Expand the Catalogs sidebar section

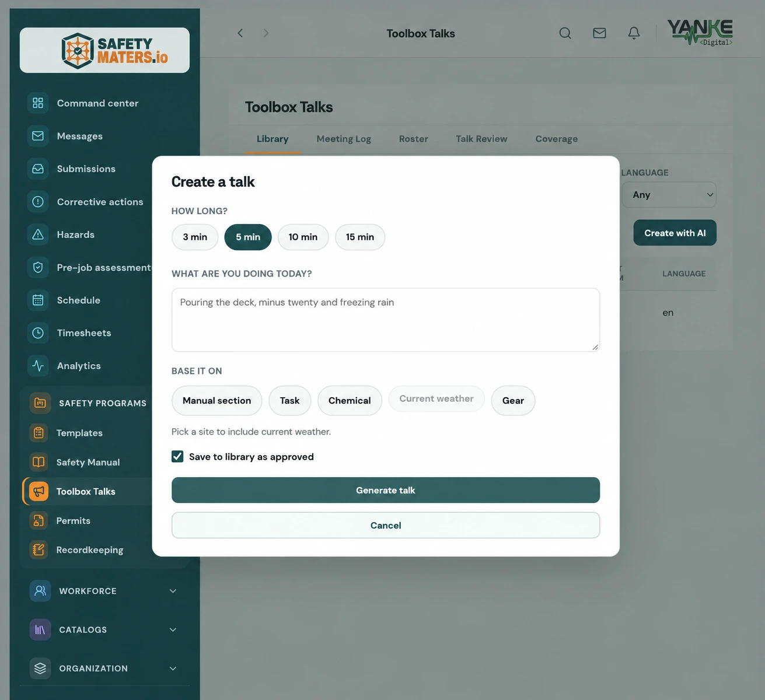click(104, 629)
